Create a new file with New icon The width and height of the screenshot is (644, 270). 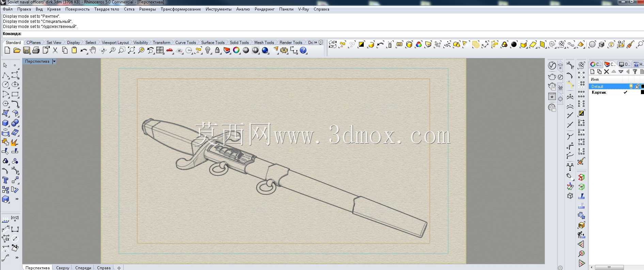(x=7, y=50)
